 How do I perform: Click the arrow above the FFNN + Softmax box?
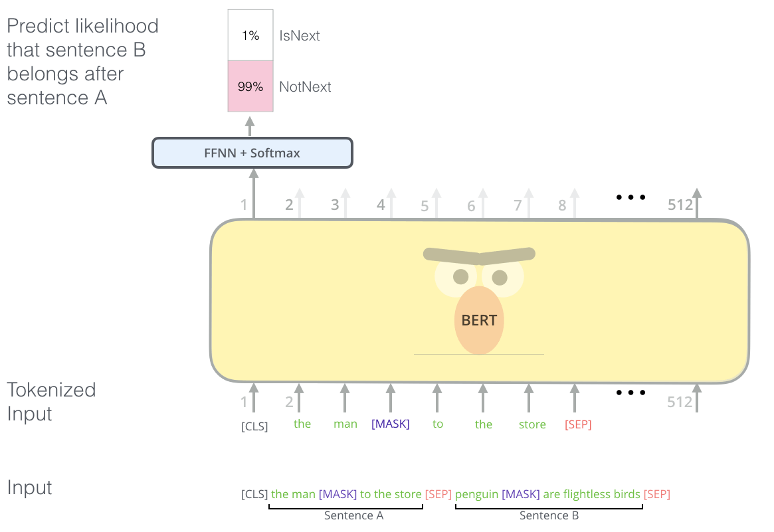click(250, 126)
